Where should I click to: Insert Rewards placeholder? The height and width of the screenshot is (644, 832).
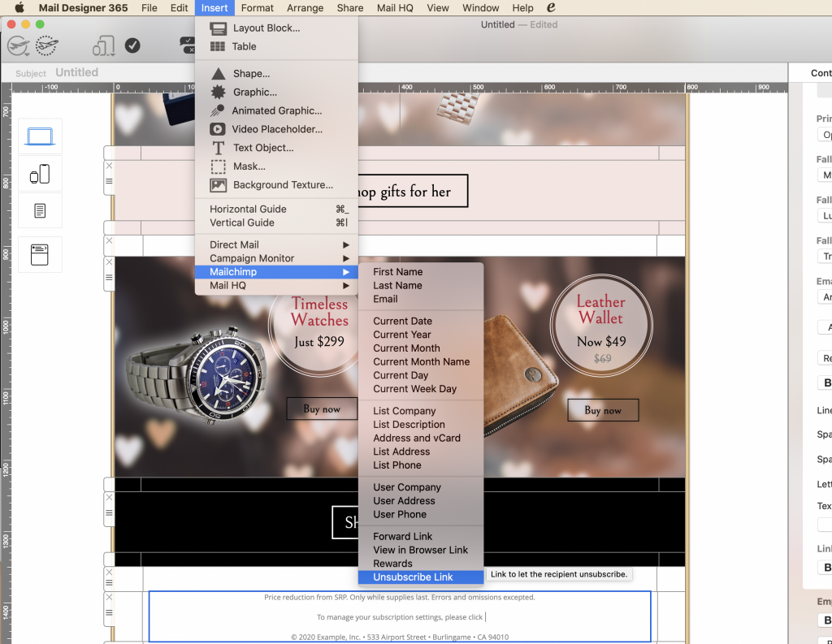point(421,564)
